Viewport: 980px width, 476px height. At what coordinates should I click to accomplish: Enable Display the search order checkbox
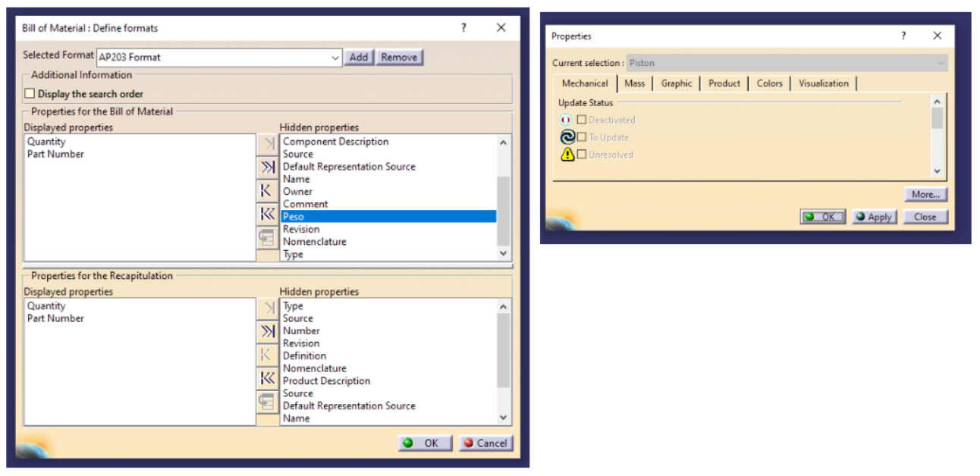click(x=30, y=94)
